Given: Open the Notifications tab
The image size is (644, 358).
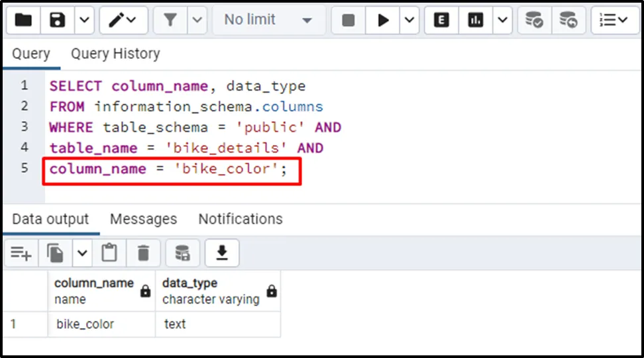Looking at the screenshot, I should [x=241, y=219].
